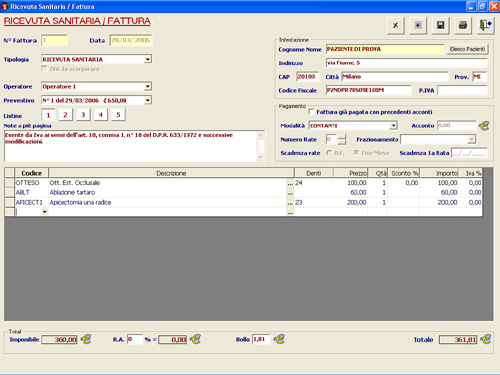
Task: Click Numero Rate stepper arrows
Action: click(x=341, y=139)
